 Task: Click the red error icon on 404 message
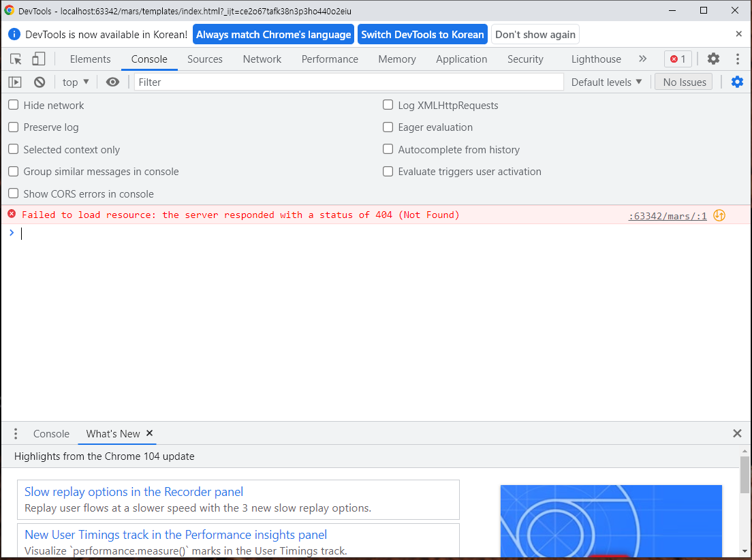tap(12, 214)
